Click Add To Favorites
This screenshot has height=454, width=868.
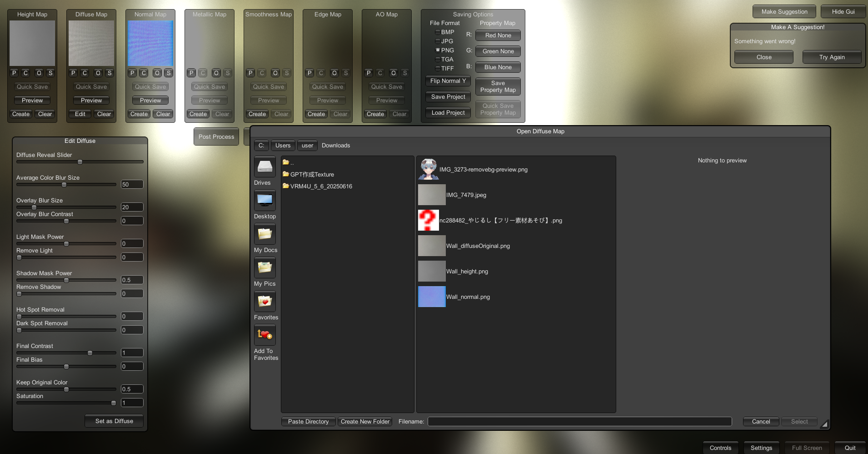coord(264,335)
